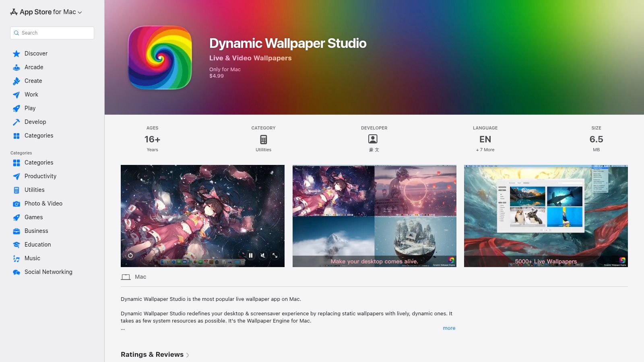Viewport: 644px width, 362px height.
Task: Open the Arcade section
Action: pyautogui.click(x=34, y=67)
